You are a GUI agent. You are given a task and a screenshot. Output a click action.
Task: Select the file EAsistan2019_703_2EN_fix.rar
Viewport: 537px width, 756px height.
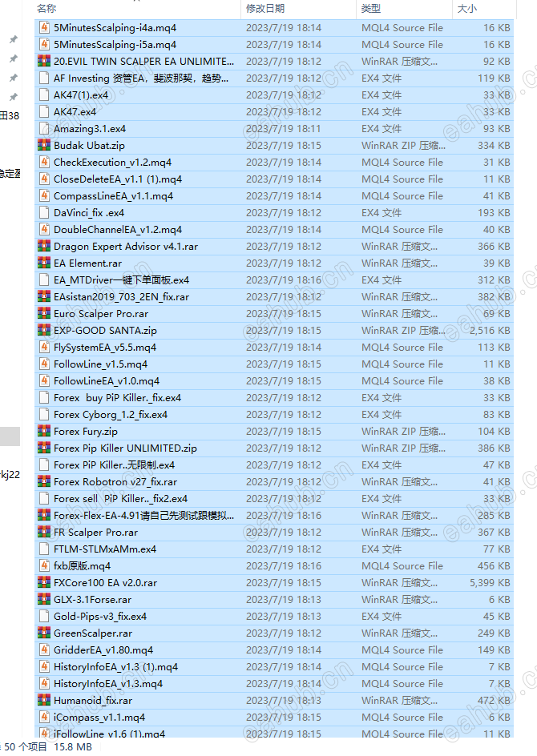(121, 297)
